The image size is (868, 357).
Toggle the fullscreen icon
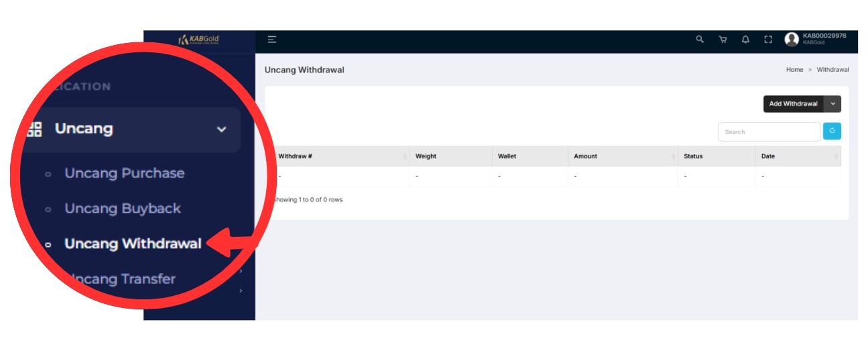768,40
